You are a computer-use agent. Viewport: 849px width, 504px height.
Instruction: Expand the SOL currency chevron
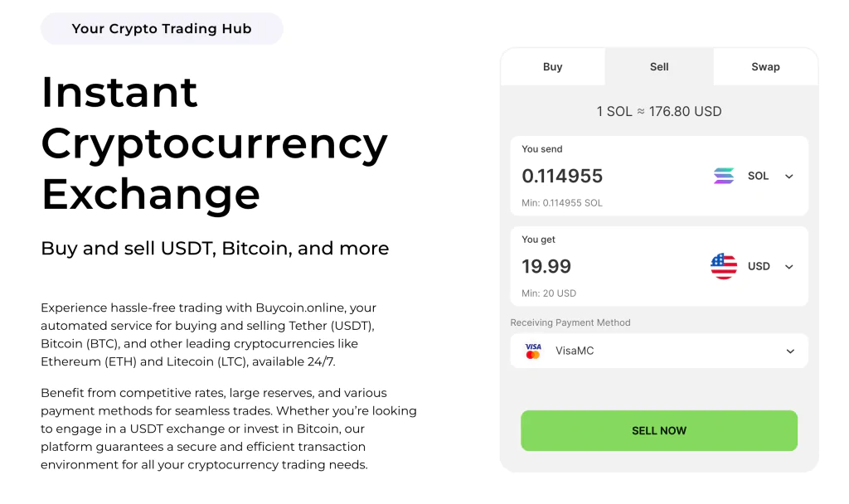click(x=789, y=177)
